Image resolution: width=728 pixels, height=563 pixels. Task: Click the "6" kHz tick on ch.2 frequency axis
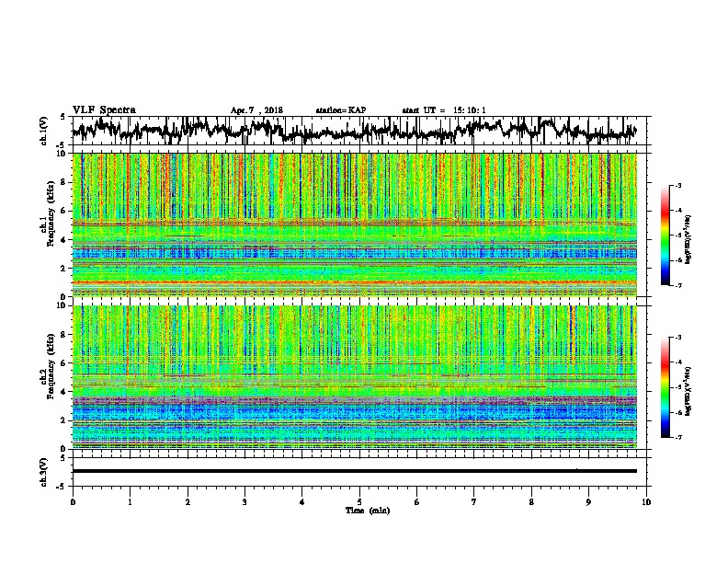click(x=63, y=363)
